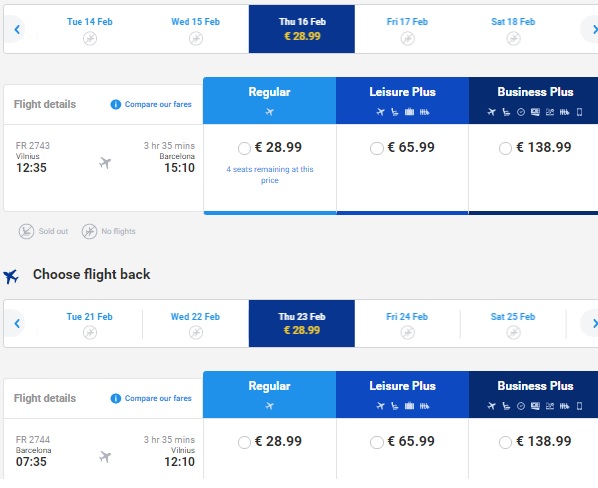Select the return Leisure Plus € 65.99 radio
Screen dimensions: 598x488
click(376, 442)
